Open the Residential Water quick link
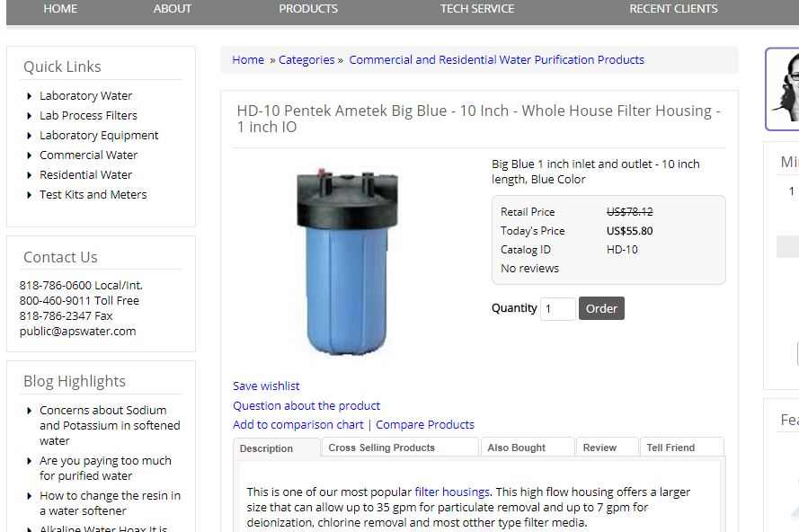799x532 pixels. pyautogui.click(x=85, y=174)
